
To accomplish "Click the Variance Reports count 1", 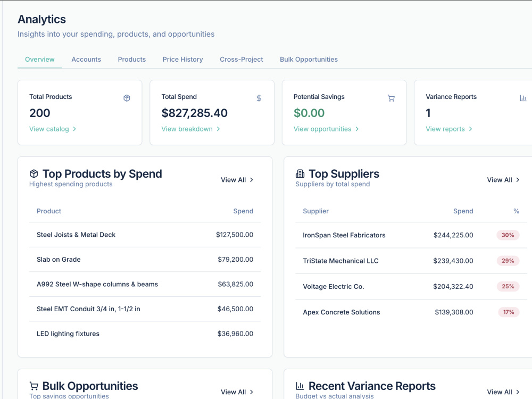I will click(428, 113).
